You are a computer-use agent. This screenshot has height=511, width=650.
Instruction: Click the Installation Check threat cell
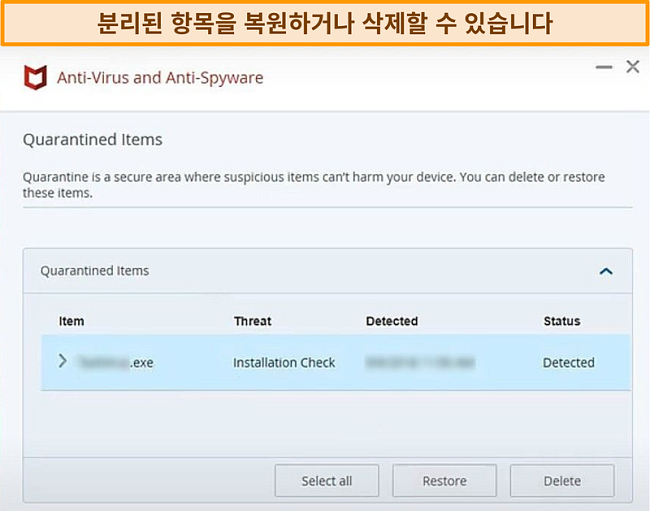(284, 363)
